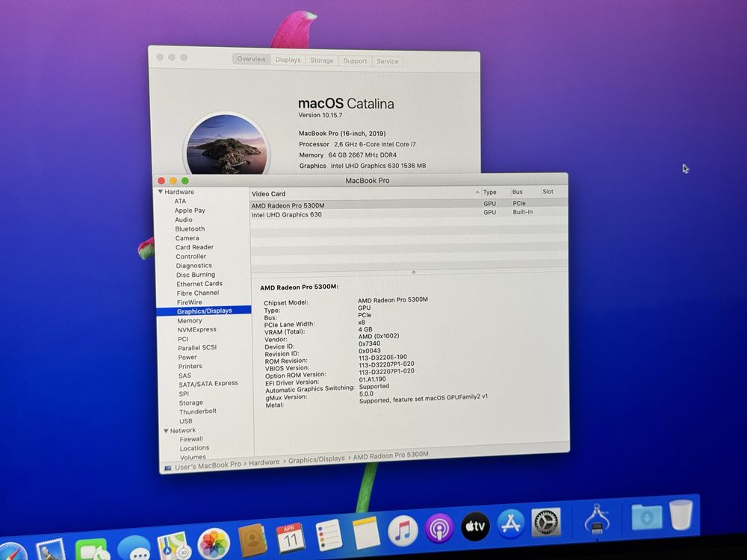Open the Trash in the Dock
The width and height of the screenshot is (747, 560).
(681, 514)
